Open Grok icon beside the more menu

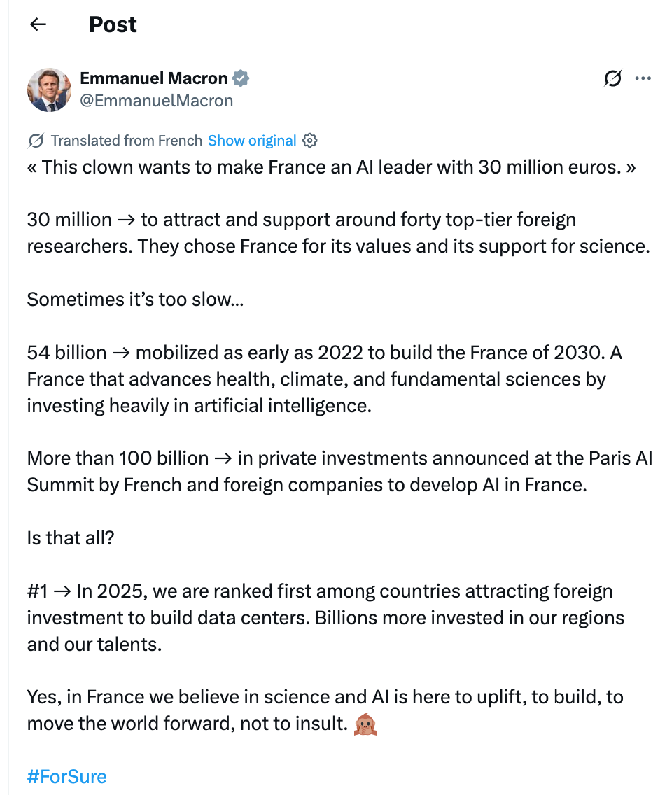[612, 79]
